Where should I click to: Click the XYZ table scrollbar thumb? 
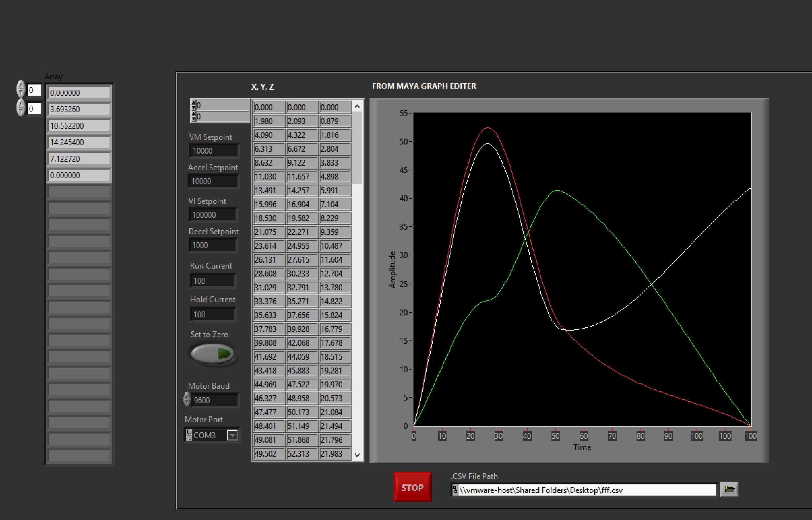click(x=357, y=148)
